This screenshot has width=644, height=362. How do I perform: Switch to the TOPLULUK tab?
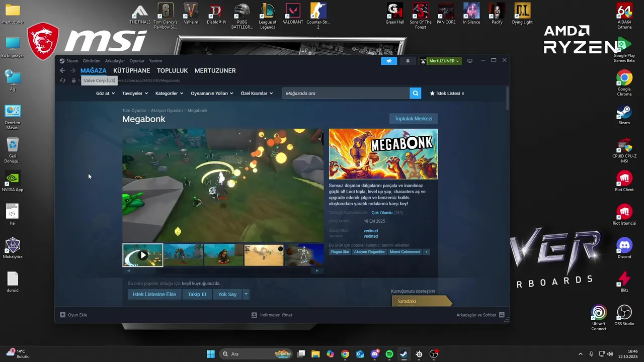pos(172,70)
